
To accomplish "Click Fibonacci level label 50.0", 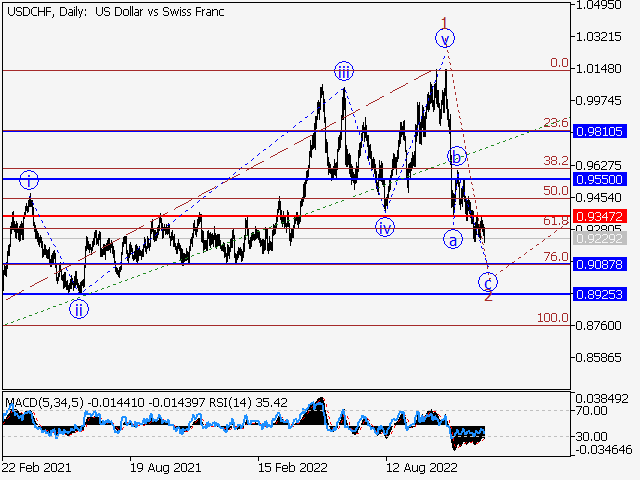I will (556, 191).
